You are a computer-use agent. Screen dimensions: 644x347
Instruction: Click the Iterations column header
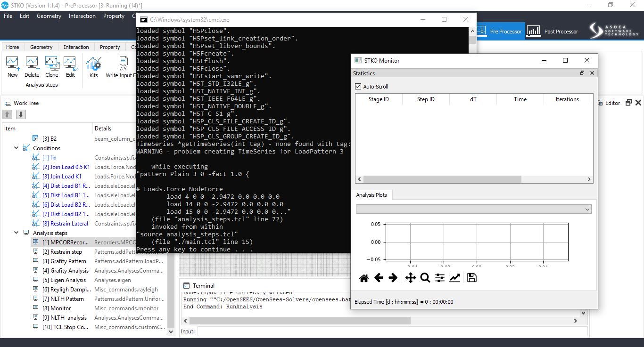click(x=567, y=99)
